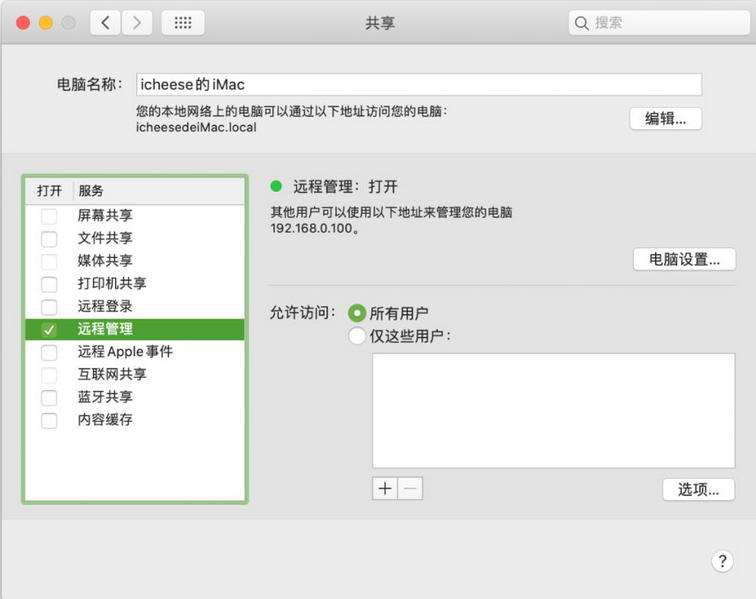Click the green 远程管理 status indicator
The height and width of the screenshot is (599, 756).
(x=276, y=186)
